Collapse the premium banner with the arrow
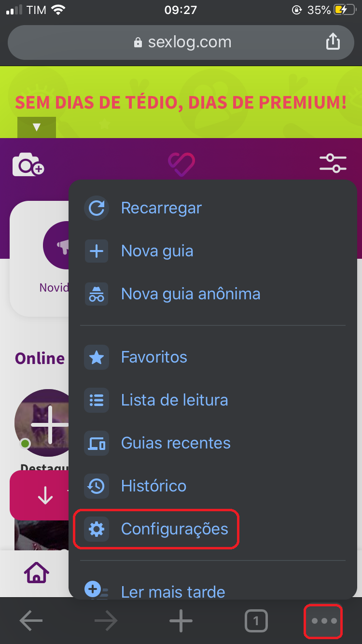Image resolution: width=362 pixels, height=644 pixels. coord(37,127)
